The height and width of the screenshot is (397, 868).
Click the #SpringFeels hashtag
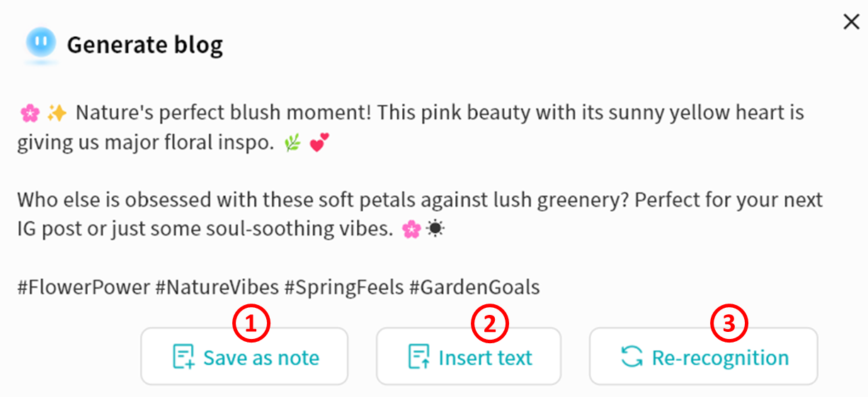point(343,287)
